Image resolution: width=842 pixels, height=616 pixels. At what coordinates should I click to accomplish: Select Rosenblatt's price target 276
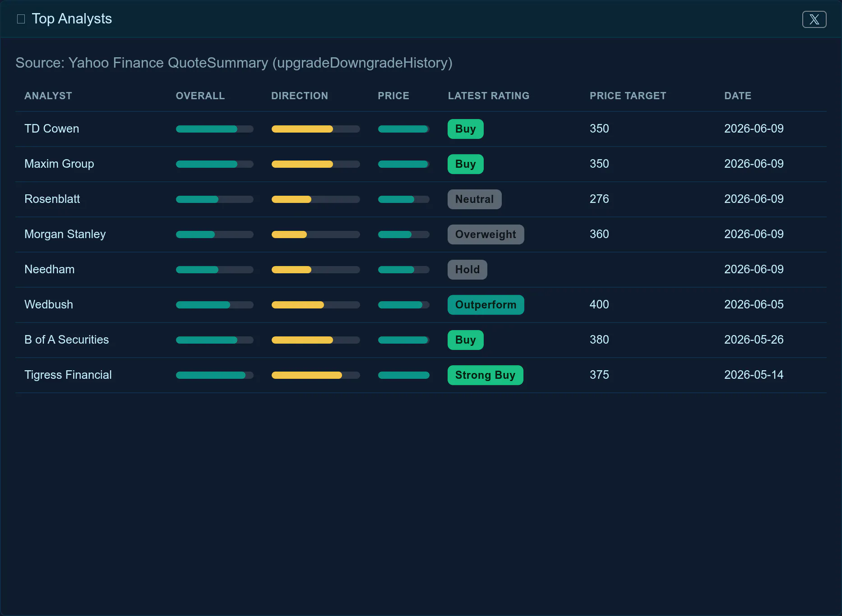[x=599, y=199]
